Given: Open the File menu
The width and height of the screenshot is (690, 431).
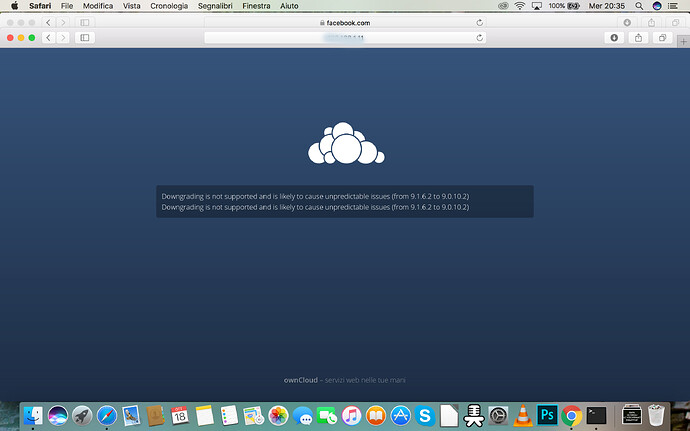Looking at the screenshot, I should tap(67, 6).
